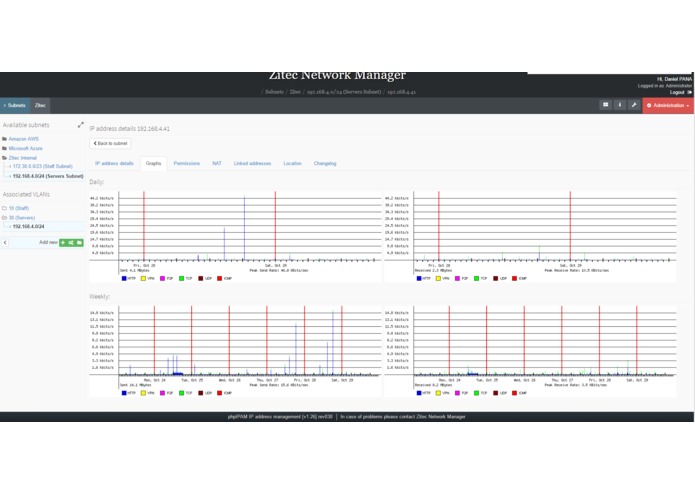Click the Weekly received traffic graph
695x494 pixels.
click(530, 351)
